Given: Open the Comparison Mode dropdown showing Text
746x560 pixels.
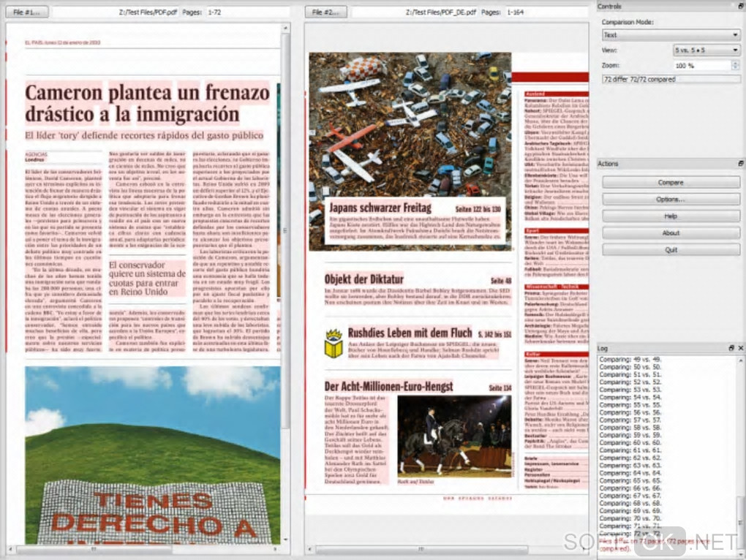Looking at the screenshot, I should click(671, 35).
